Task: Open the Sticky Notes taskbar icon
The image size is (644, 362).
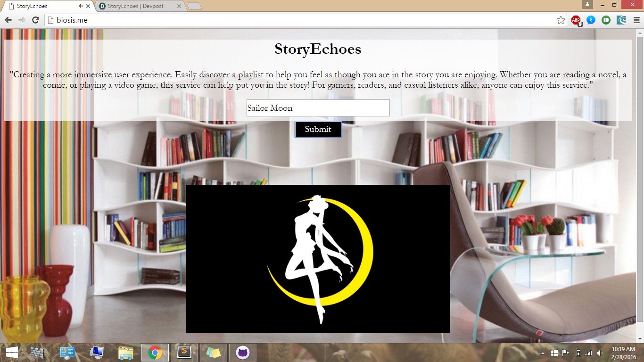Action: (213, 353)
